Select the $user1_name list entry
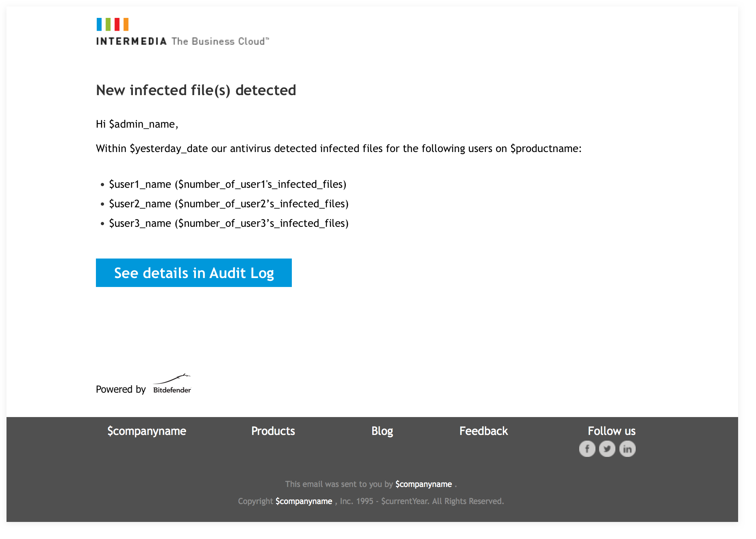Screen dimensions: 756x539 228,184
